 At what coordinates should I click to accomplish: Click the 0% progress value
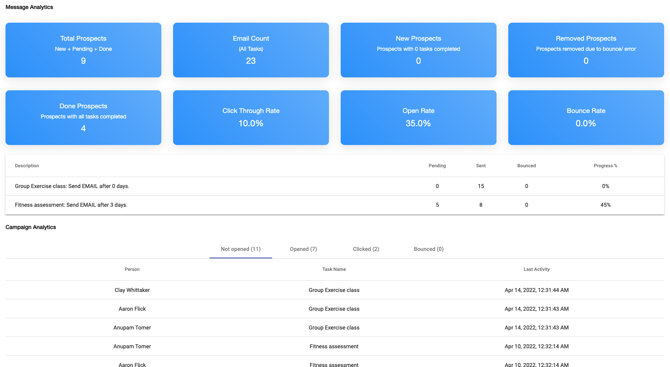point(605,186)
